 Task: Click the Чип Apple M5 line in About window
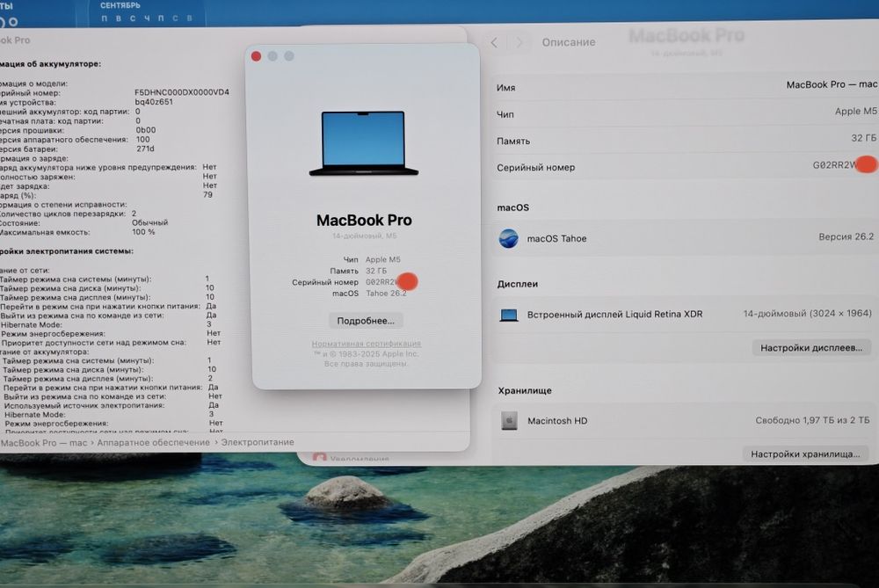point(372,259)
